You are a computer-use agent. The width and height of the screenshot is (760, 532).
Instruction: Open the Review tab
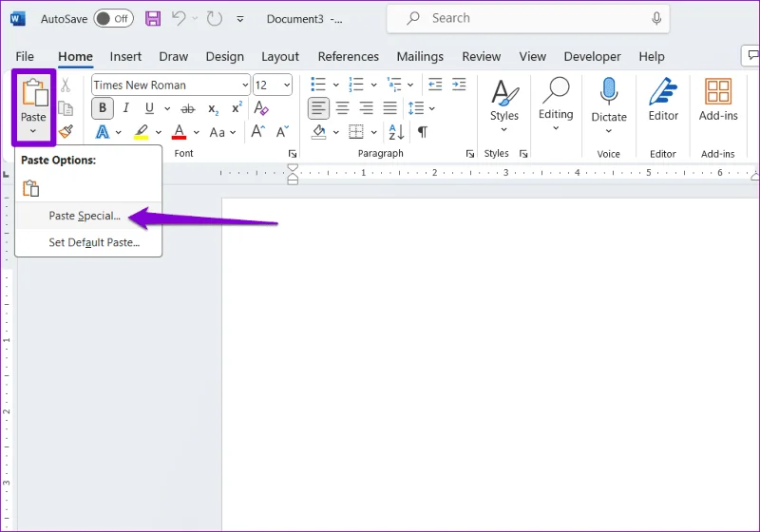(482, 57)
